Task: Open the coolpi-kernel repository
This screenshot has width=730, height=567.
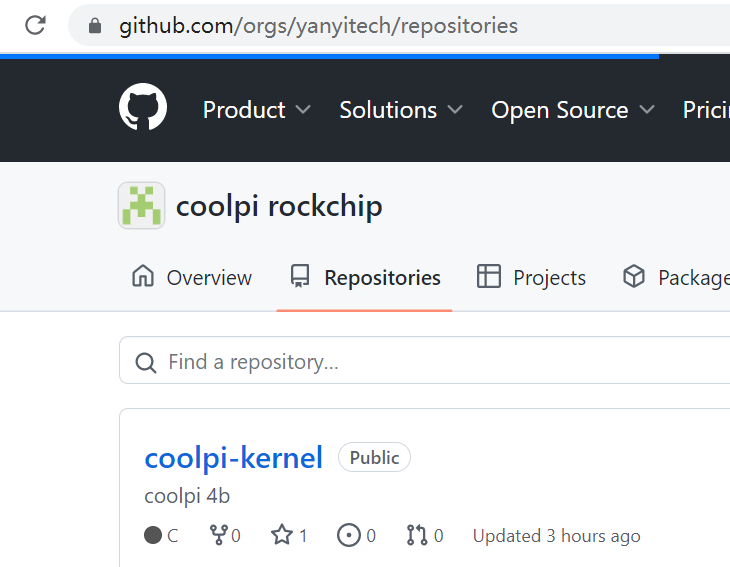Action: 233,458
